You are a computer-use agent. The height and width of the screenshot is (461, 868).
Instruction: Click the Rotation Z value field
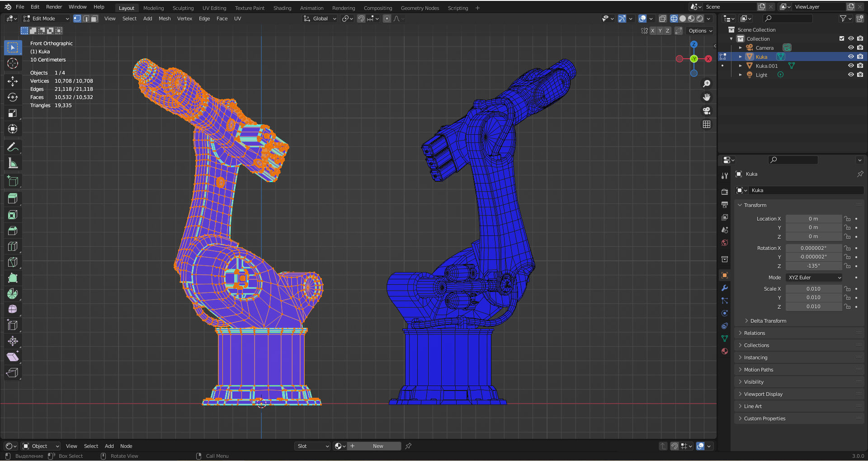[813, 266]
